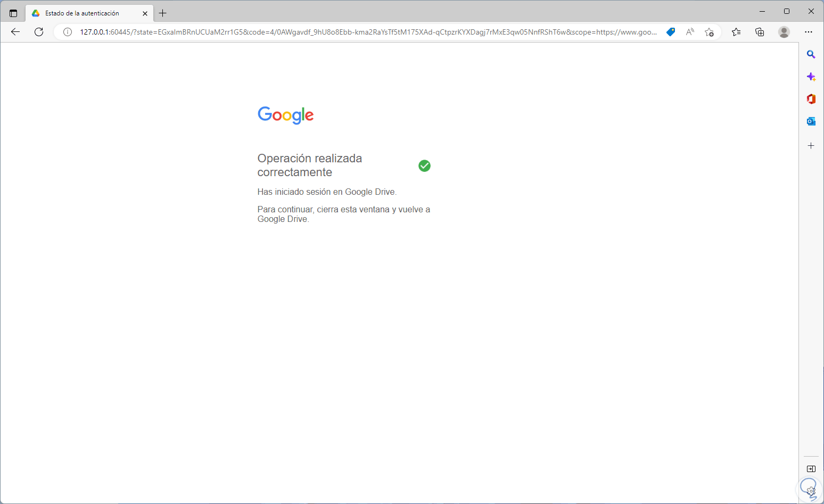The width and height of the screenshot is (824, 504).
Task: Click the Google logo on the page
Action: (286, 115)
